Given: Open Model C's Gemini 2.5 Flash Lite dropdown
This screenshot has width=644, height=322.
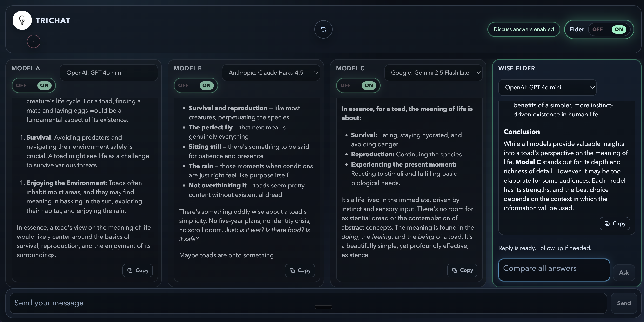Looking at the screenshot, I should (433, 73).
